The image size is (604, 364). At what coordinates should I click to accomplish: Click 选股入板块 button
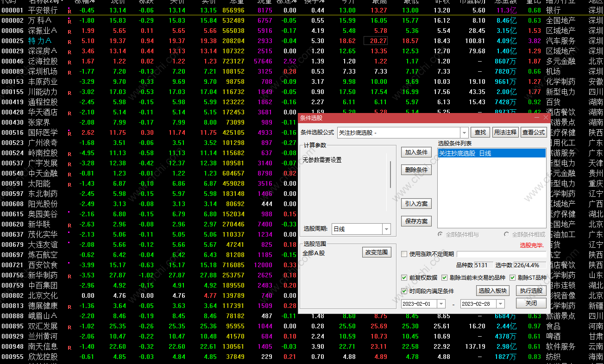pos(493,291)
